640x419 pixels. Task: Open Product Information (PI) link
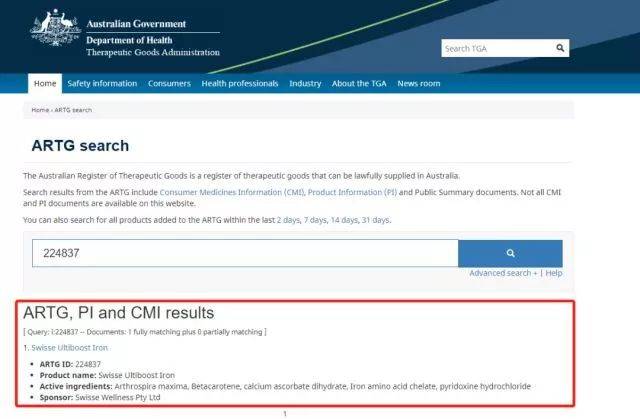(x=352, y=192)
